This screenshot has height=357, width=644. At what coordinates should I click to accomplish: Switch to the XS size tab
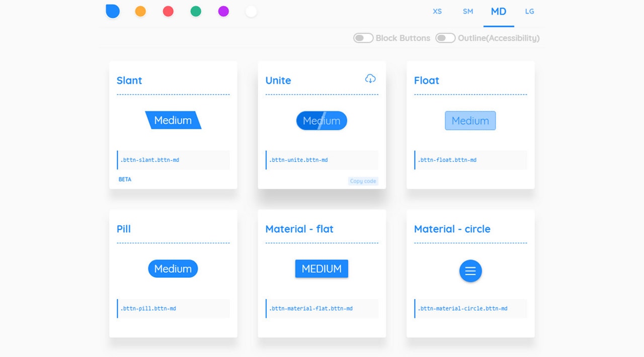click(x=437, y=12)
